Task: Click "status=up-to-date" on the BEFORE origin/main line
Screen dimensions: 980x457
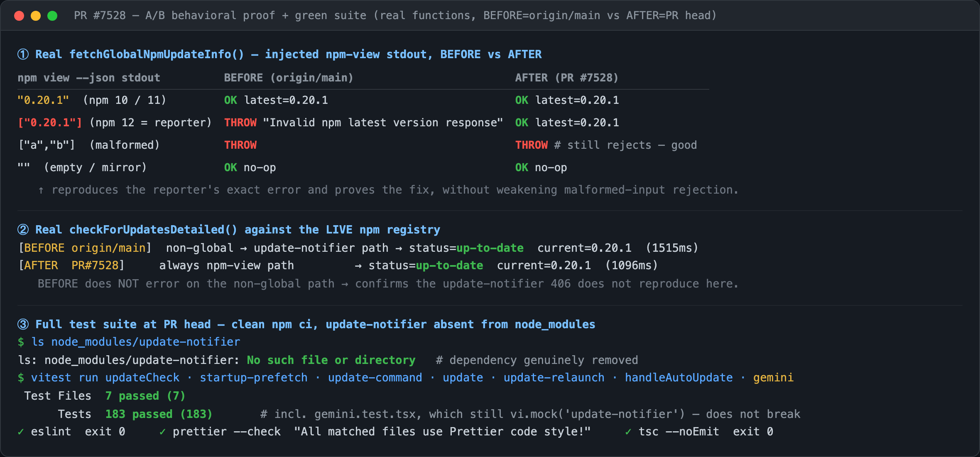Action: point(466,248)
